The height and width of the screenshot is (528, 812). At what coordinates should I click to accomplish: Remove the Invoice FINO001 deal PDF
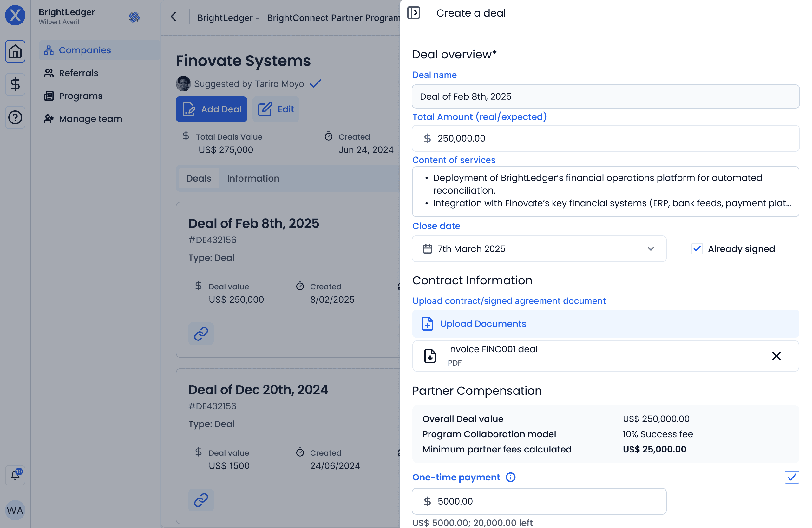point(776,356)
